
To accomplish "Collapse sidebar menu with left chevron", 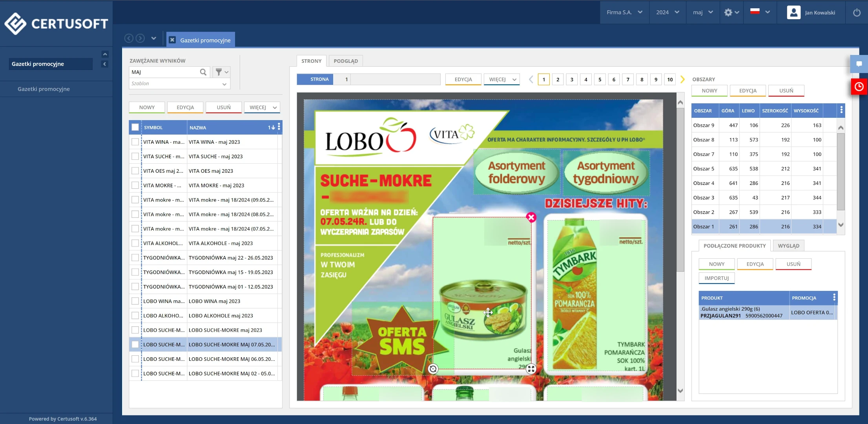I will click(x=105, y=64).
